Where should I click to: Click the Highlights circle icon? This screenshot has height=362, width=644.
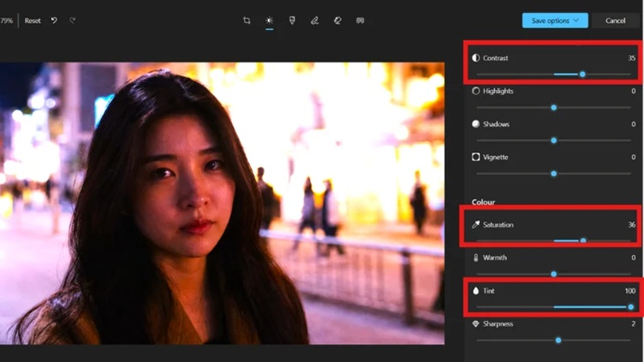pyautogui.click(x=475, y=91)
